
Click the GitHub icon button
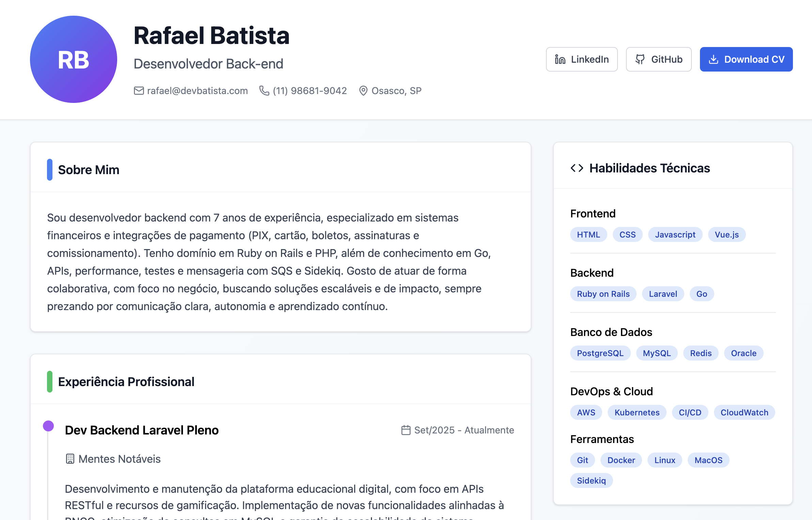click(641, 59)
